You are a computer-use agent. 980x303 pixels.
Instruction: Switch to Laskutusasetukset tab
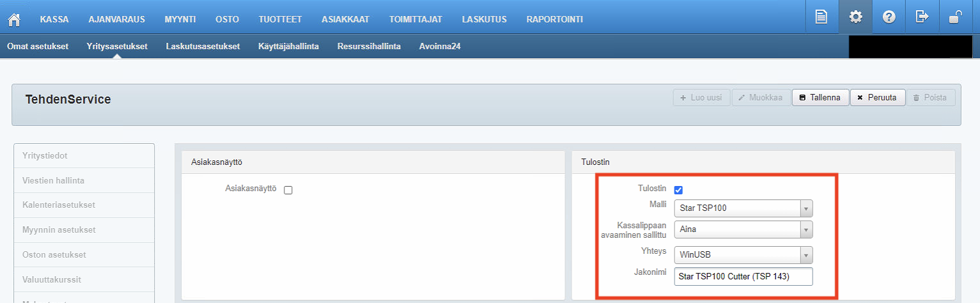(203, 46)
